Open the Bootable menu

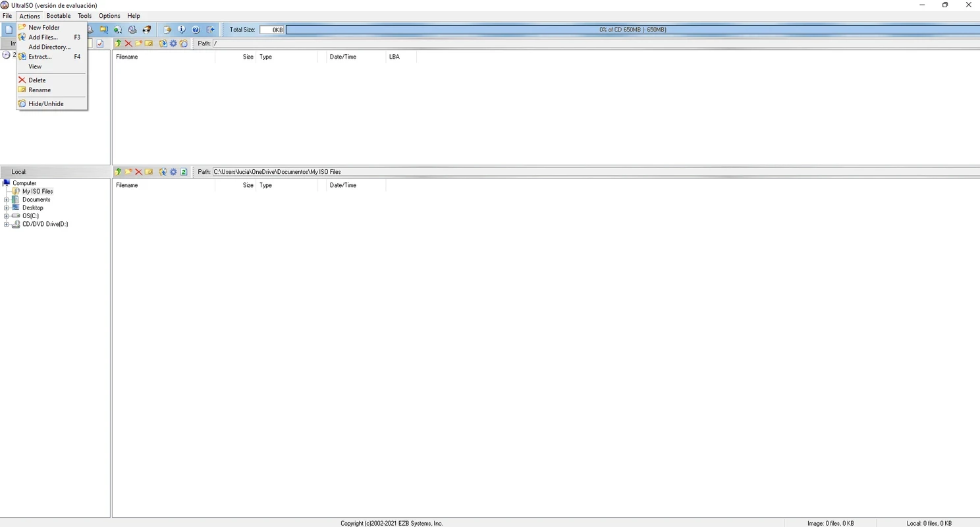58,16
